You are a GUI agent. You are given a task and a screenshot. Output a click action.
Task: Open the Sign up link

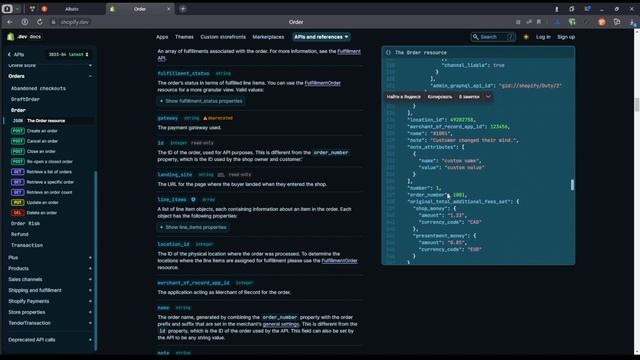pyautogui.click(x=566, y=37)
